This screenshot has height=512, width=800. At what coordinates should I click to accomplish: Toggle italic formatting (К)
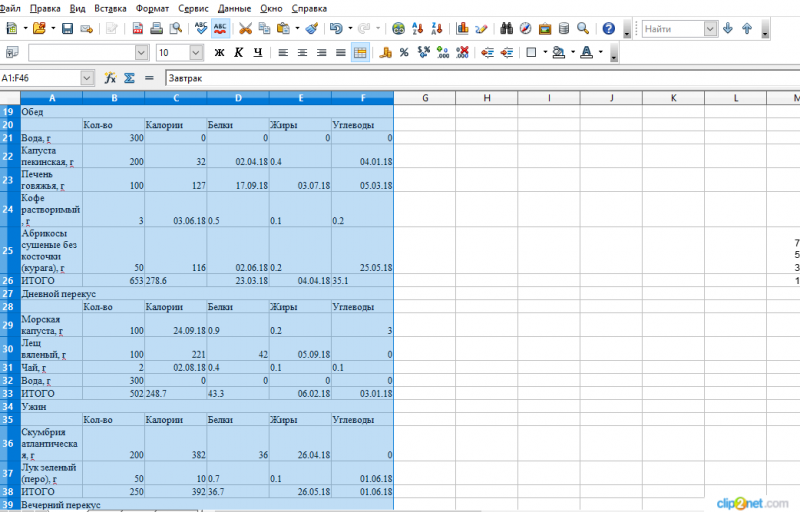[x=238, y=52]
